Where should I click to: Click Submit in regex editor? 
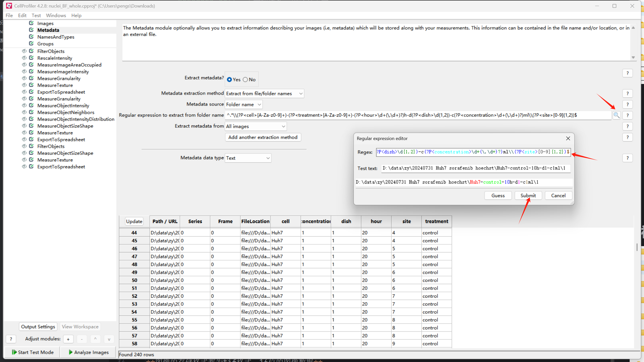(x=528, y=196)
